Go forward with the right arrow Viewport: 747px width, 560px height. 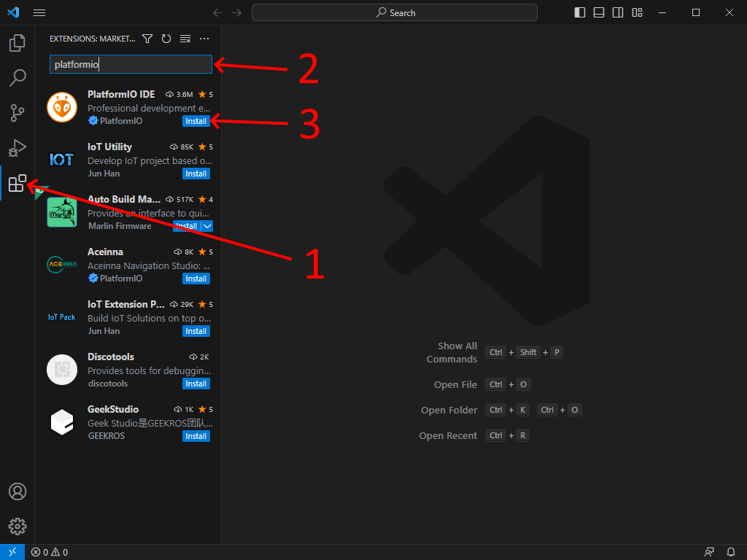tap(237, 13)
